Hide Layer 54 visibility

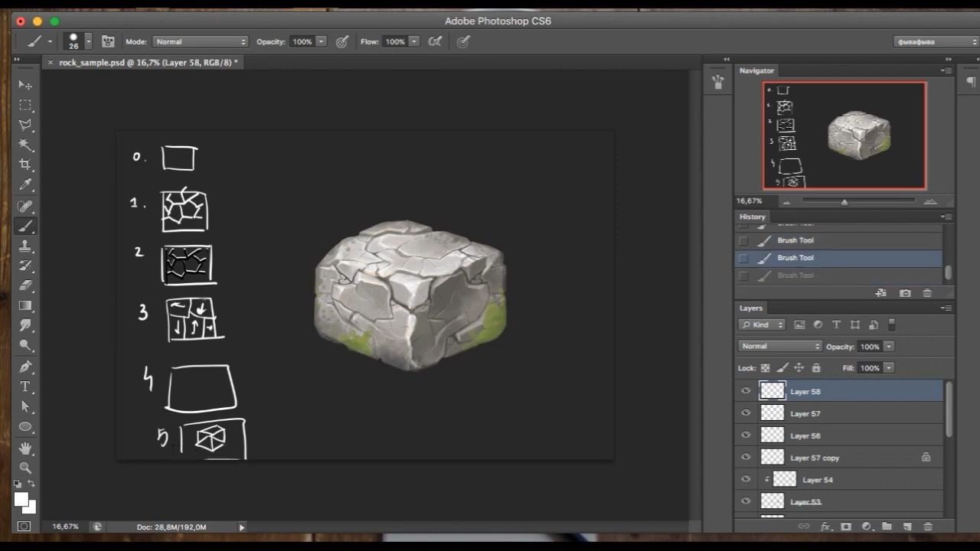coord(746,480)
